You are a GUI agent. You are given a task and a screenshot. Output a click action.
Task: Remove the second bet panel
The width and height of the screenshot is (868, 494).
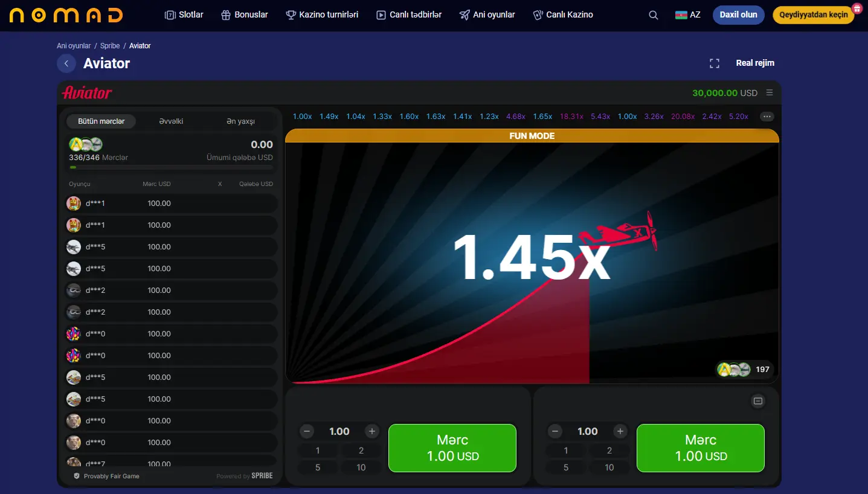pos(758,401)
